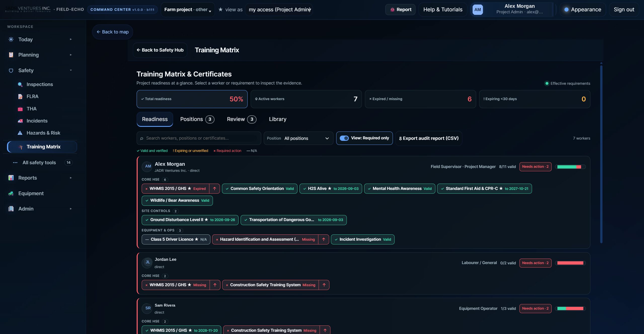Open Inspections magnifier icon

click(20, 84)
